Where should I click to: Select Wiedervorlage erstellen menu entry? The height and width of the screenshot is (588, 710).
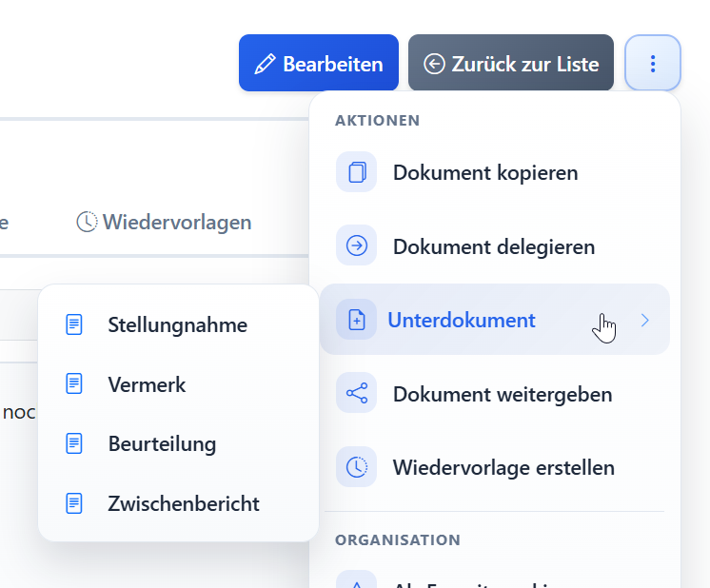[x=503, y=467]
